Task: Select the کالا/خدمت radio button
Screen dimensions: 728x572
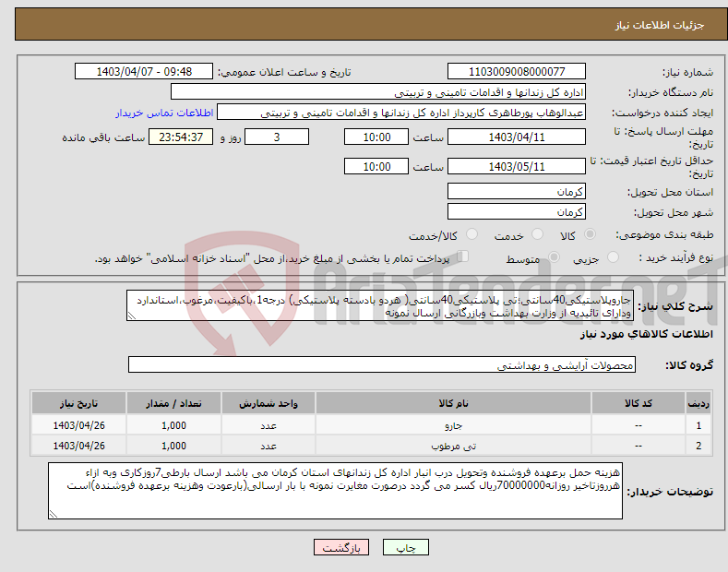Action: (471, 234)
